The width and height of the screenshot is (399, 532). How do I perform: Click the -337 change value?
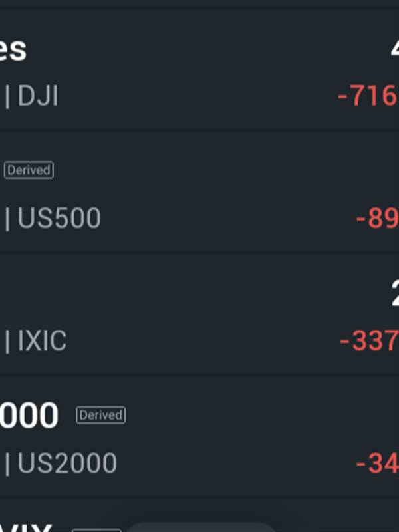369,341
